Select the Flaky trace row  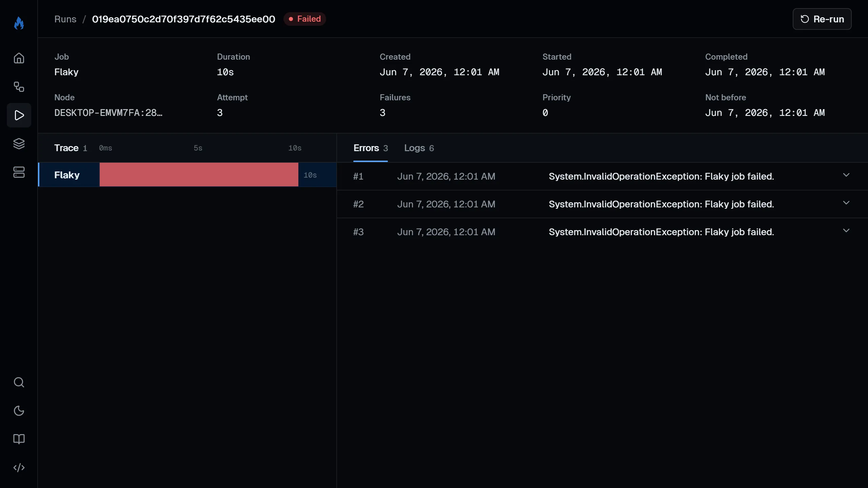[x=187, y=175]
